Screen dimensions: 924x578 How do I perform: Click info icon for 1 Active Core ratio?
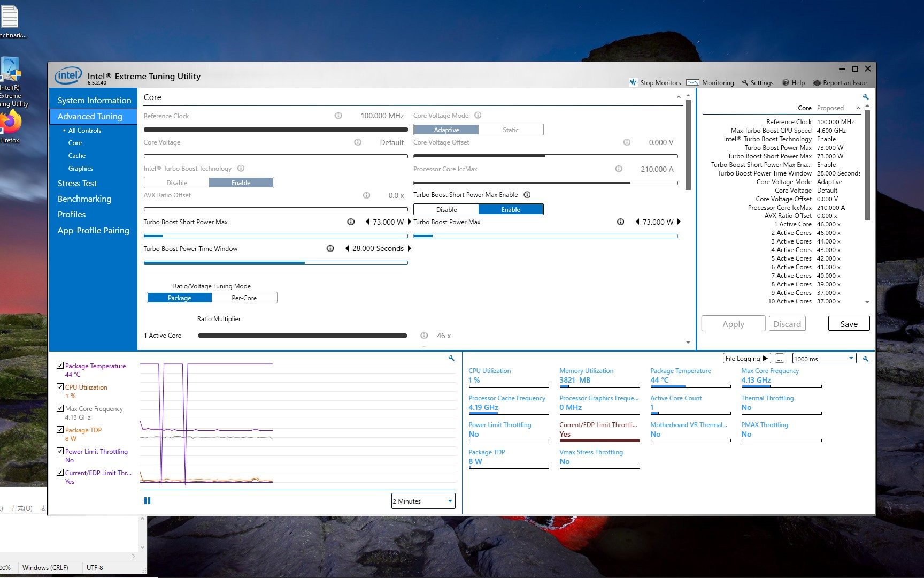424,336
